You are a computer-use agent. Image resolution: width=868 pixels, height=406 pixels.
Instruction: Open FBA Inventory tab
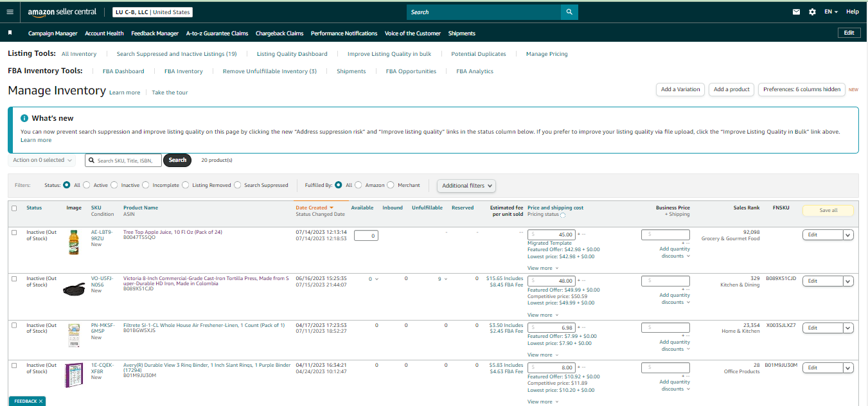point(184,71)
